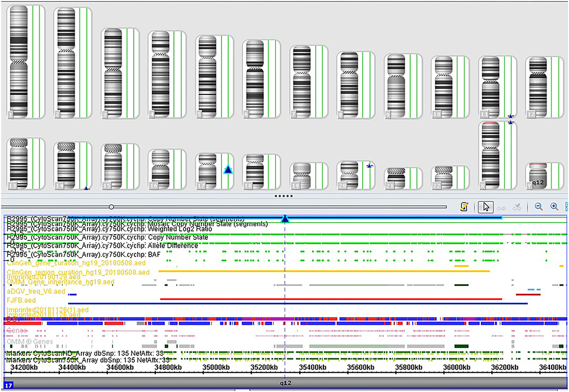Click the OMIM_Gene_inheritance_hg19.aed track label

pos(60,282)
